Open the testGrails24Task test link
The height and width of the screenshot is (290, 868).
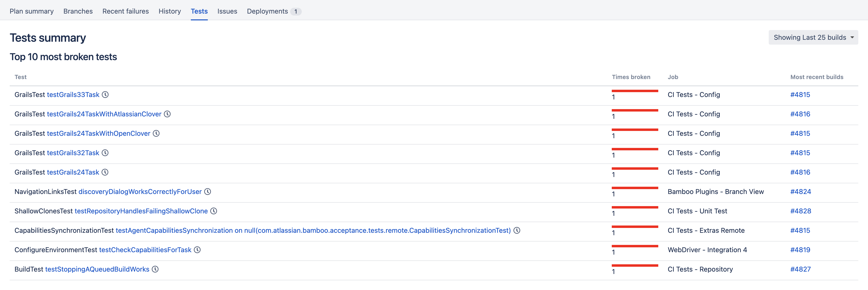click(73, 172)
